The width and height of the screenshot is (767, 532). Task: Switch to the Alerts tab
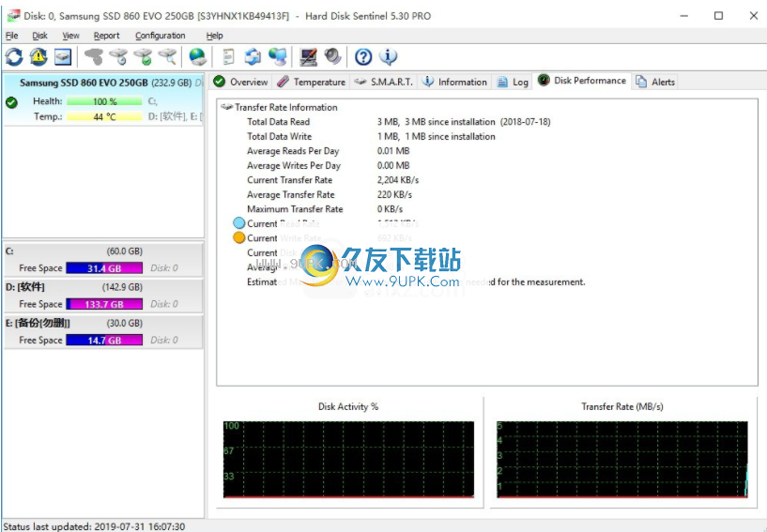pos(655,82)
